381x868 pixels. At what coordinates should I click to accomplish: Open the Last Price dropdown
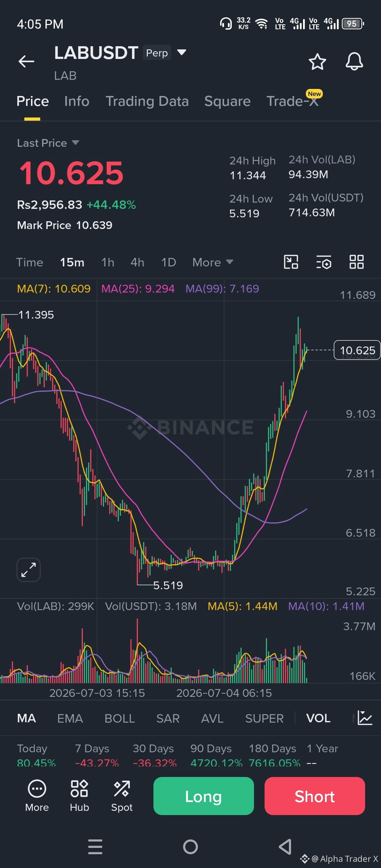click(48, 143)
